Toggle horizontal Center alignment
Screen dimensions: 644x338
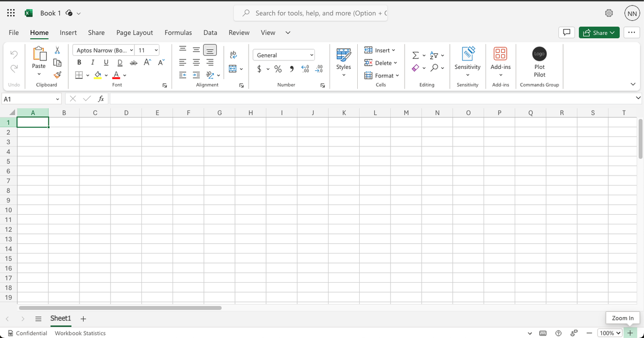(x=196, y=62)
